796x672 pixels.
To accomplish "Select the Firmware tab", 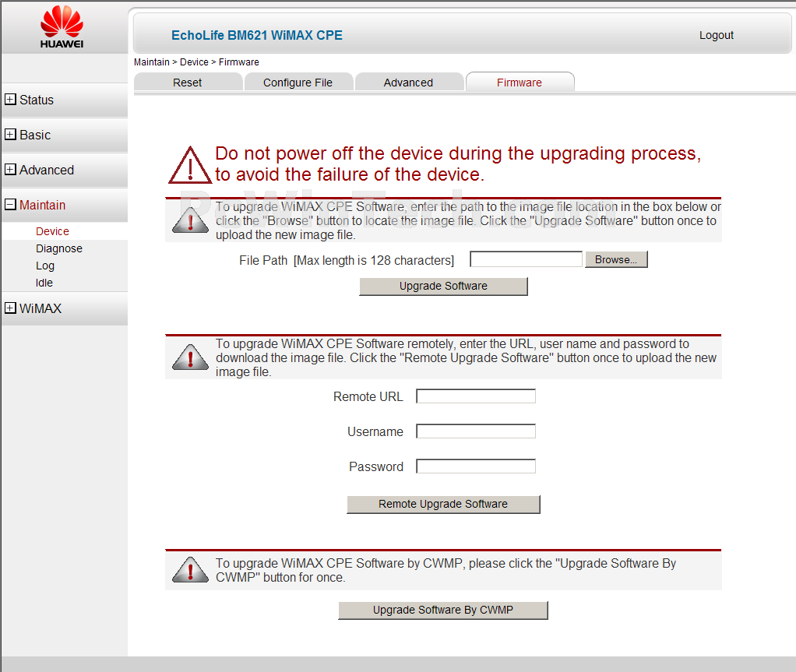I will click(520, 83).
